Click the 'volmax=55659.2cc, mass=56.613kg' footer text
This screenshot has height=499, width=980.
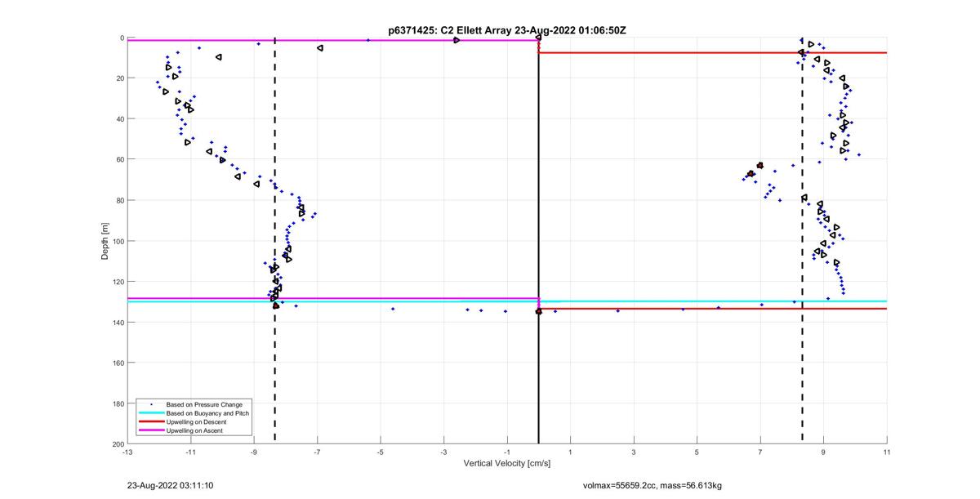point(652,485)
